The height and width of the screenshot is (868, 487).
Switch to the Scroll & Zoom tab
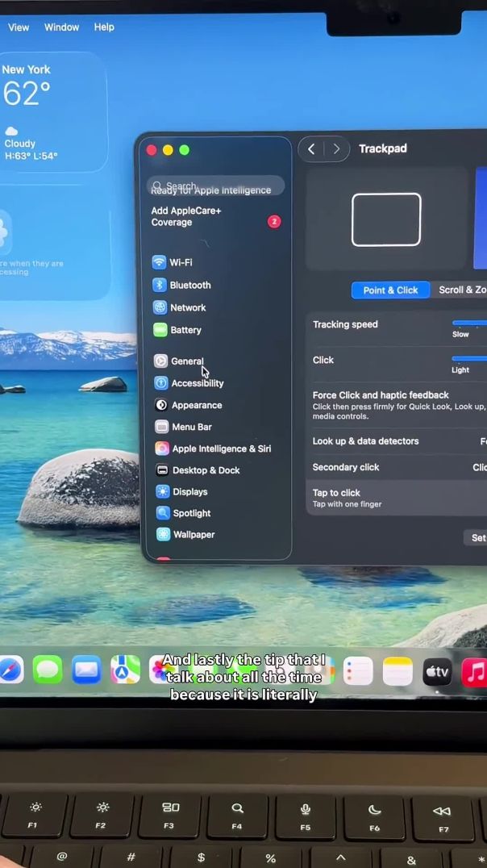click(x=463, y=290)
